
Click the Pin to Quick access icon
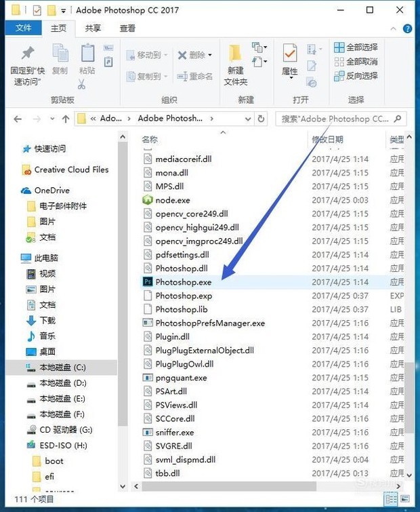click(28, 53)
